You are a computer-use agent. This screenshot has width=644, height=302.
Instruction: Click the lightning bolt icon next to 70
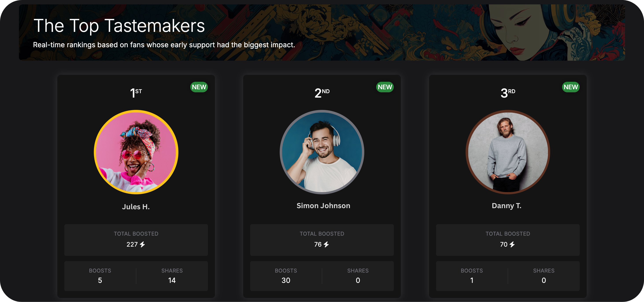point(512,244)
